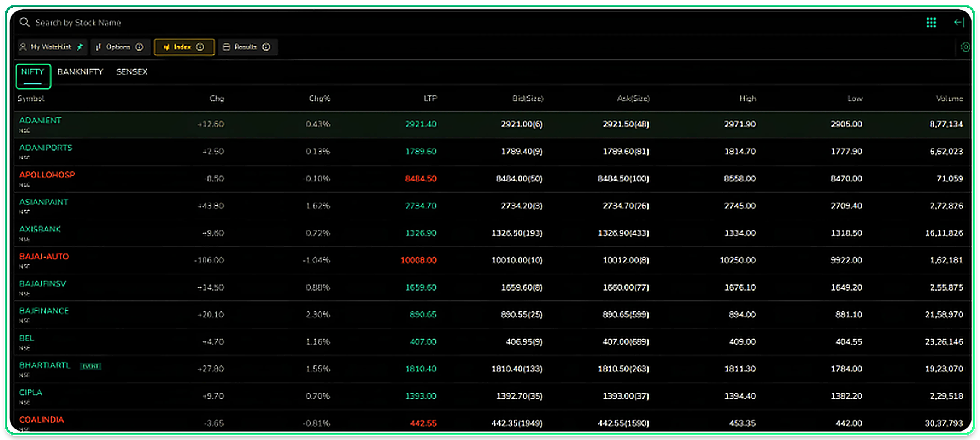Click ADANIENT volume 8,77,134
Image resolution: width=980 pixels, height=440 pixels.
pyautogui.click(x=947, y=124)
